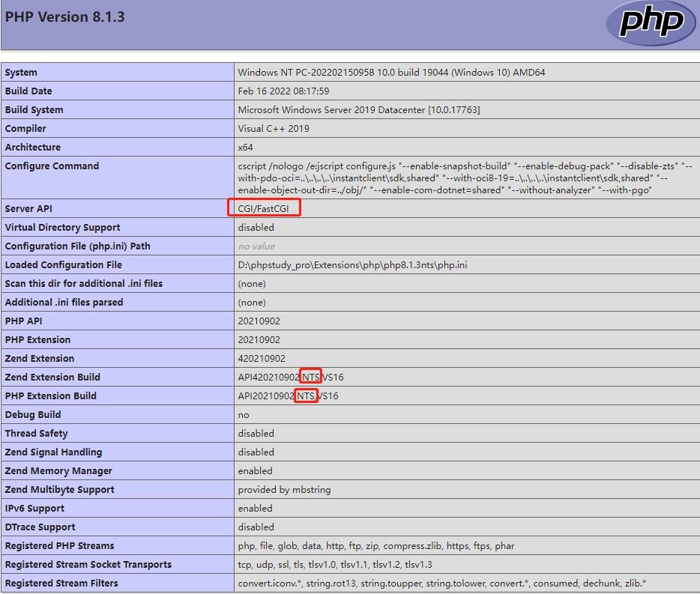Click the Zend Memory Manager enabled value
Image resolution: width=700 pixels, height=594 pixels.
(x=255, y=470)
